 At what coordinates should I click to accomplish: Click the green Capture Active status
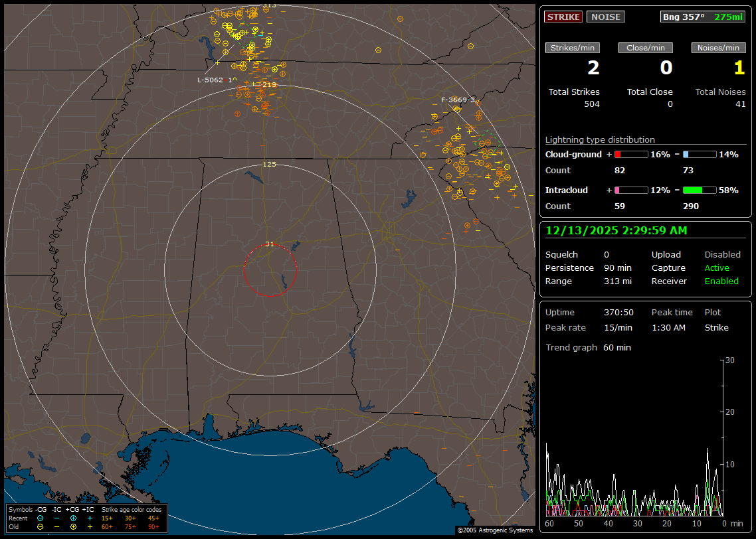click(x=717, y=268)
